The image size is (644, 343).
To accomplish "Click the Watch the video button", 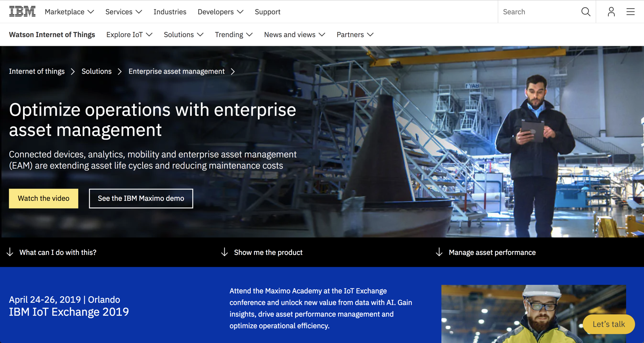I will 44,199.
